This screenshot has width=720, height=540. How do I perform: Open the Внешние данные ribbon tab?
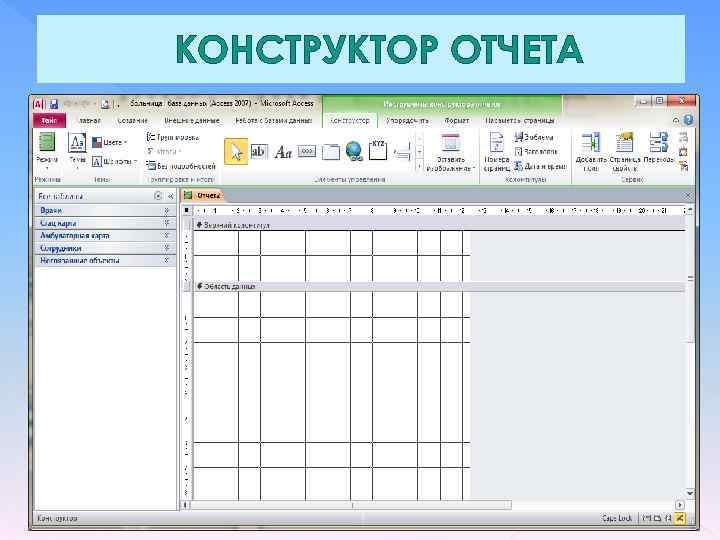[x=192, y=121]
